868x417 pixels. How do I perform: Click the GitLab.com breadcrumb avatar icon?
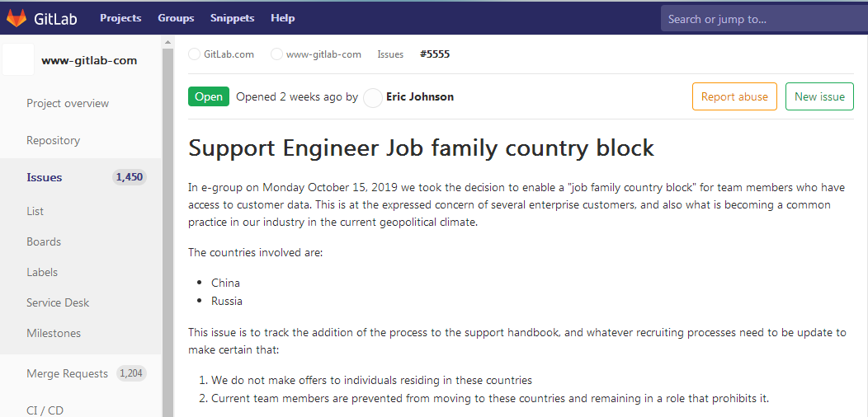click(x=195, y=54)
